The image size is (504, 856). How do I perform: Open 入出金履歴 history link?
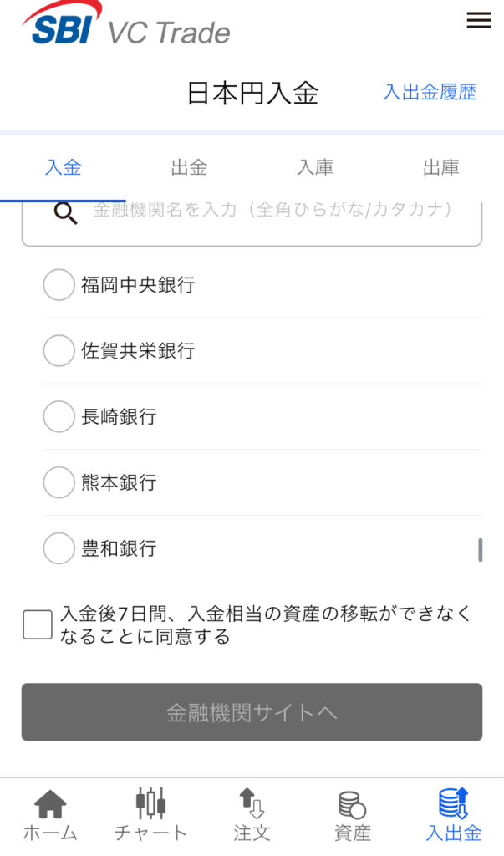(430, 93)
